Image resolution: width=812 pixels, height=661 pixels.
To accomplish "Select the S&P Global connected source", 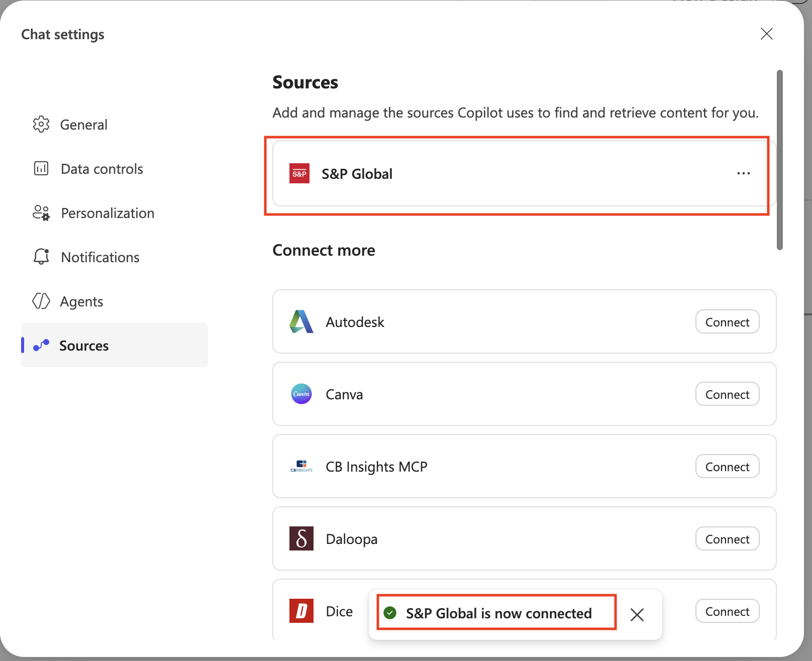I will (x=525, y=173).
